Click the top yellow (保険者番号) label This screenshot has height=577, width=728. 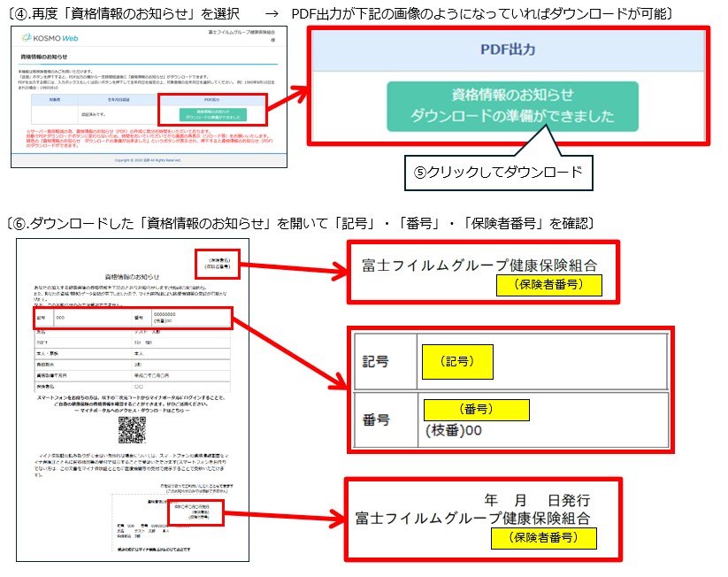[x=548, y=284]
